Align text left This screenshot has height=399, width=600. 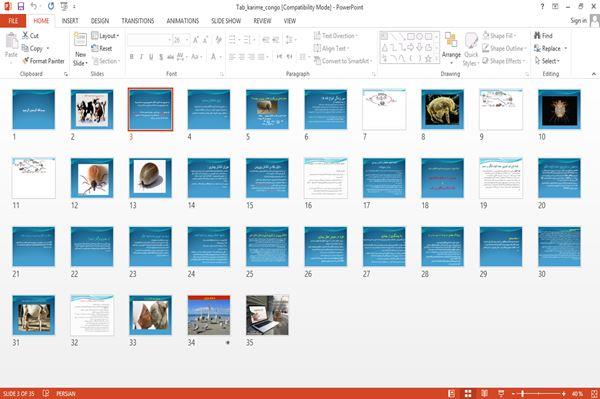pyautogui.click(x=232, y=57)
